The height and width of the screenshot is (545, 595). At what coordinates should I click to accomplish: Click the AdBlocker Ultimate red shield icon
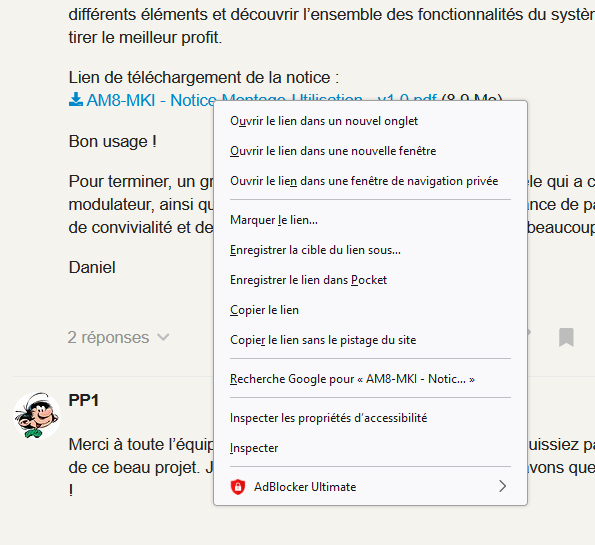pyautogui.click(x=238, y=487)
